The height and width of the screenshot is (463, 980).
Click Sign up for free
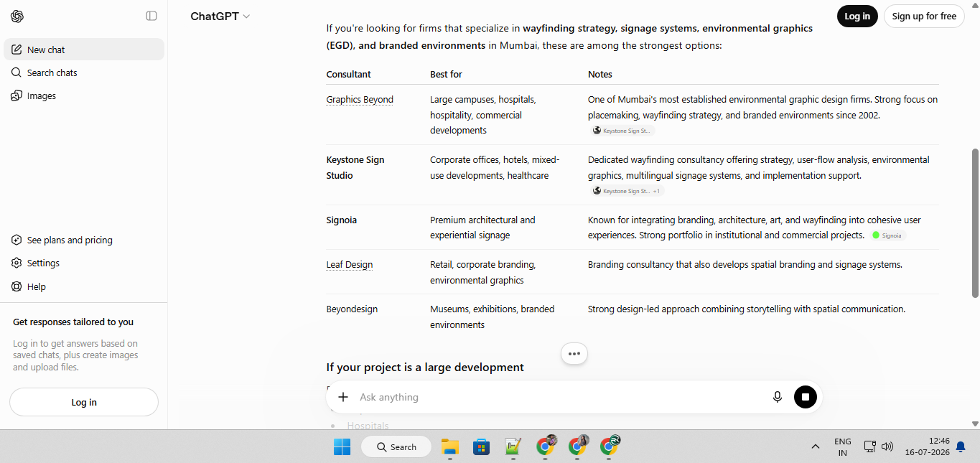924,16
